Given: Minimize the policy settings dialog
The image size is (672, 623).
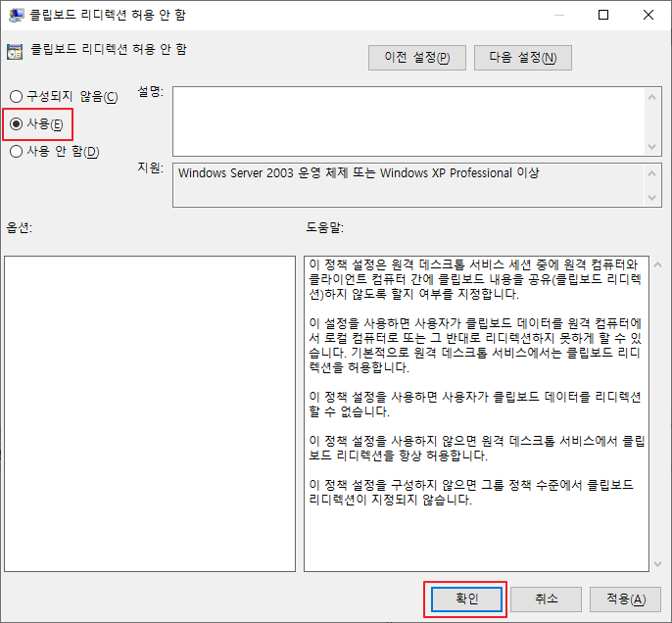Looking at the screenshot, I should click(558, 15).
